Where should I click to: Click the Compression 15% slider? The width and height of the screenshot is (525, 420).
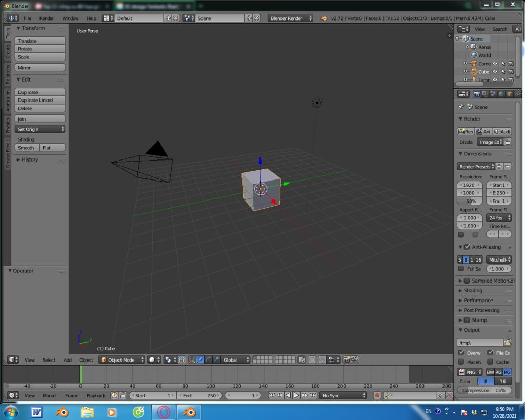[484, 390]
